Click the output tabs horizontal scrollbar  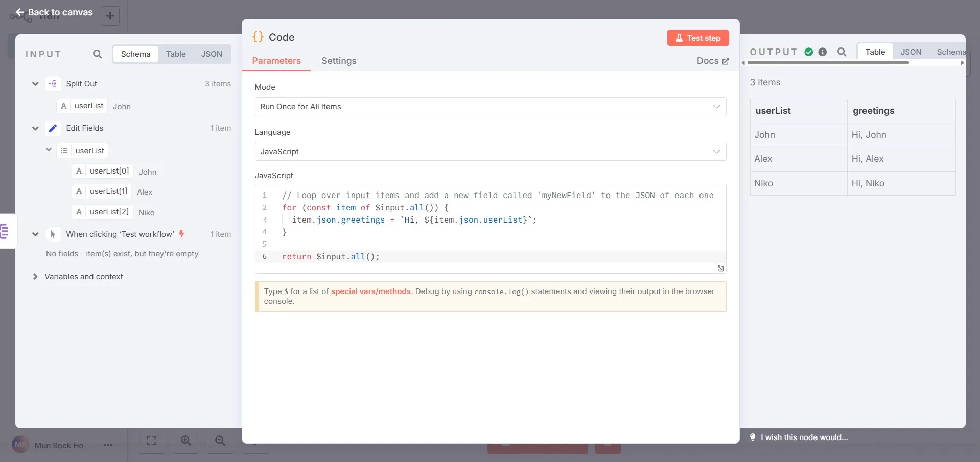point(828,63)
